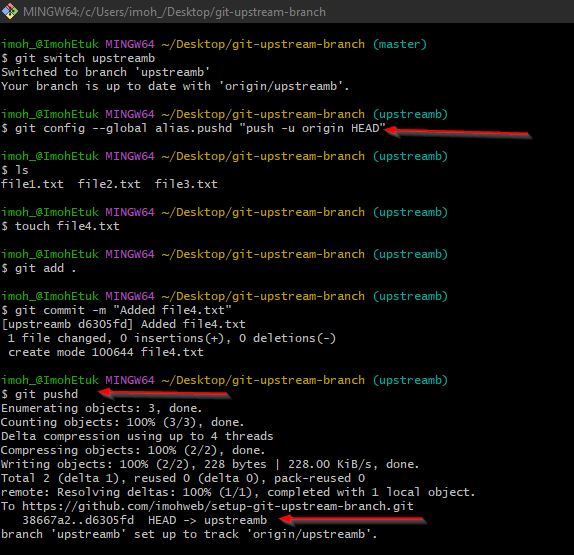
Task: Click the 'touch file4.txt' command
Action: 60,226
